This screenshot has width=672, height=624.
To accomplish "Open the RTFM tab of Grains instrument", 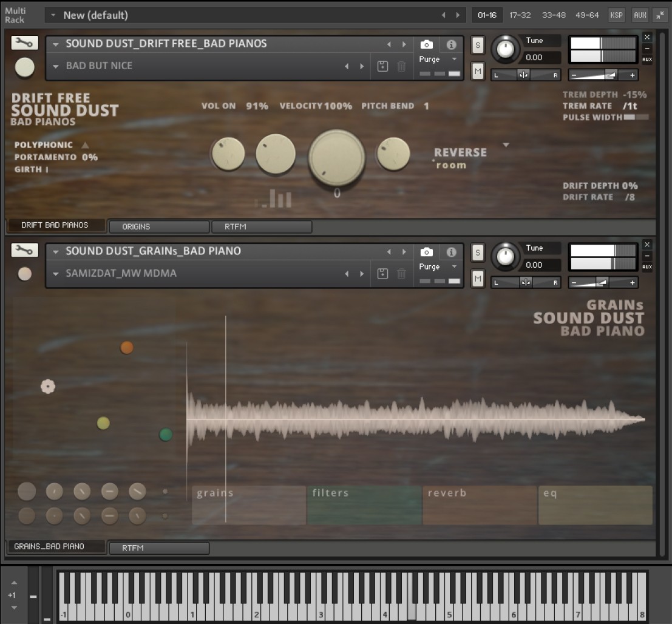I will (159, 548).
